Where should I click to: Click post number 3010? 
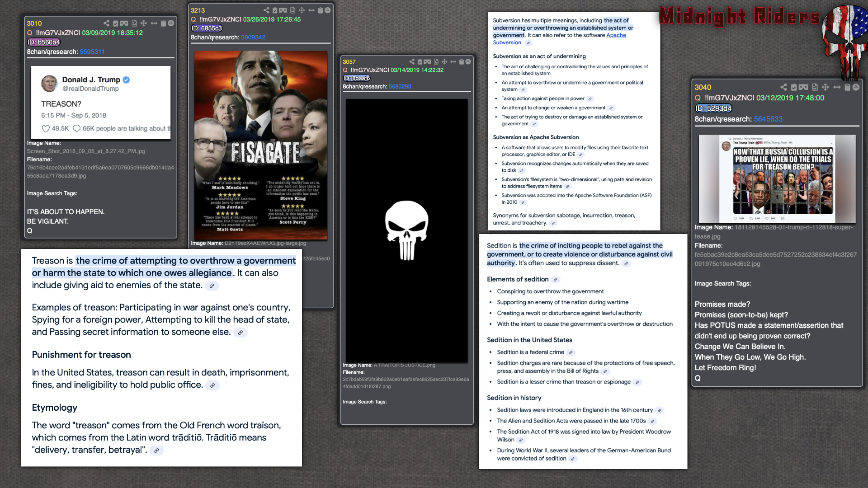click(x=34, y=23)
